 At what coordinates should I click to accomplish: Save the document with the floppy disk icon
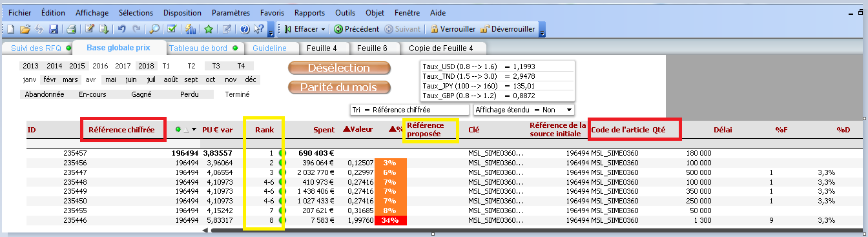(x=54, y=29)
